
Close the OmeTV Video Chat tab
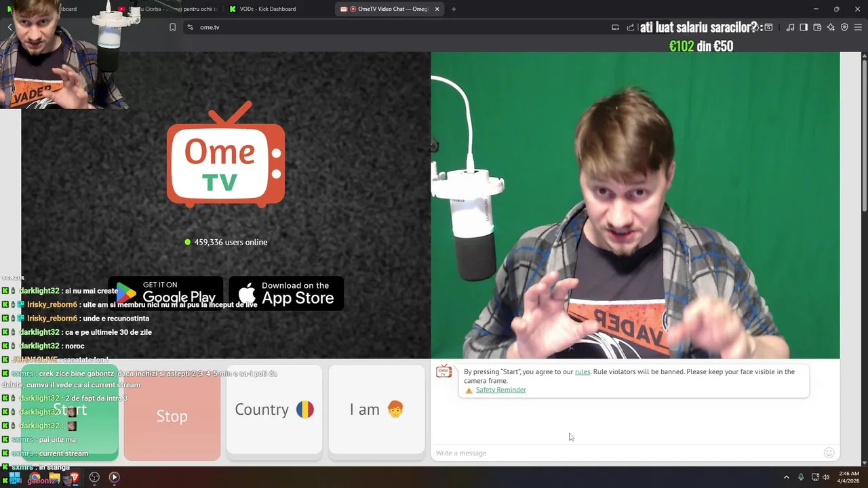(437, 9)
